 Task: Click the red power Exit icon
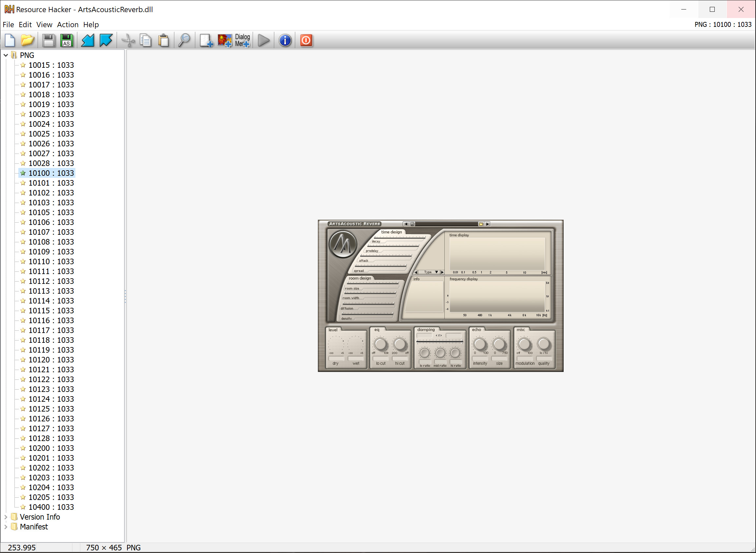point(306,41)
